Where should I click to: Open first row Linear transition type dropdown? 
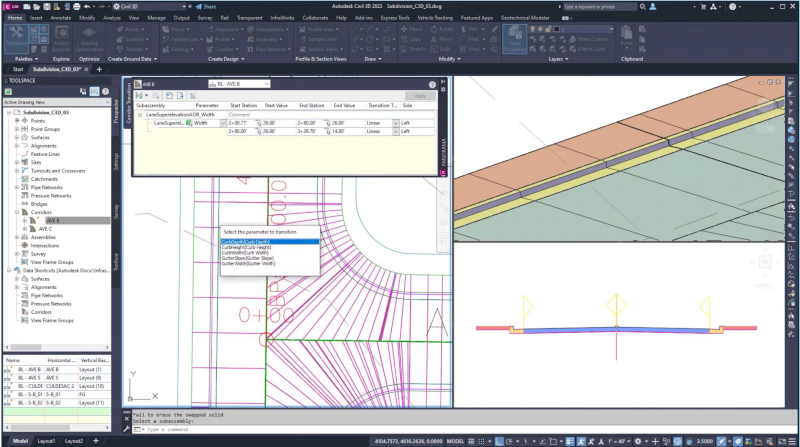click(x=395, y=123)
